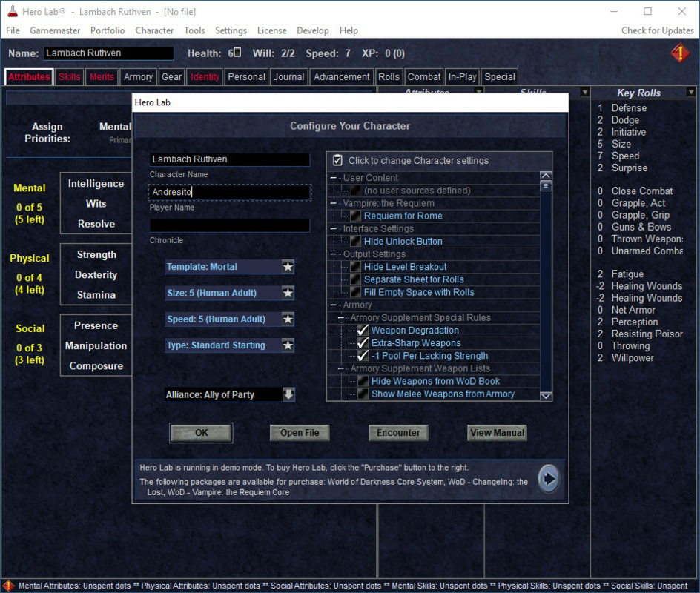Image resolution: width=700 pixels, height=593 pixels.
Task: Click the Hero Lab flask icon in title bar
Action: click(13, 12)
